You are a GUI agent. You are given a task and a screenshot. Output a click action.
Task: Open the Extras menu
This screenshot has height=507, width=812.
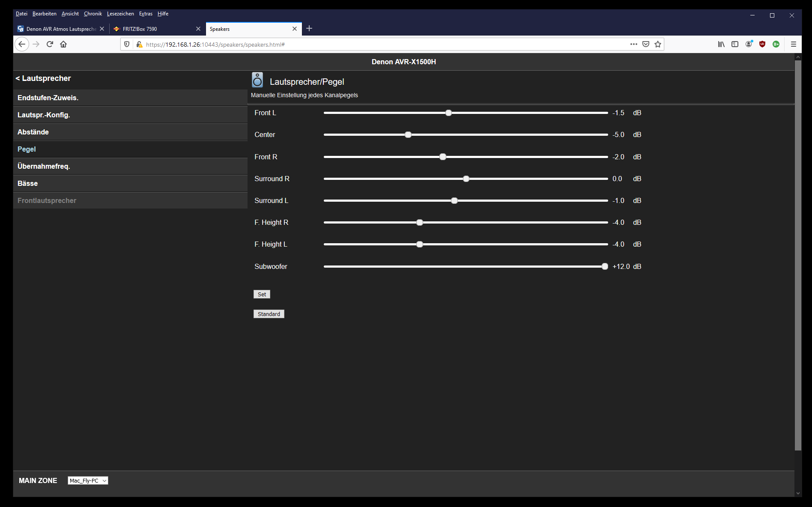pos(146,14)
